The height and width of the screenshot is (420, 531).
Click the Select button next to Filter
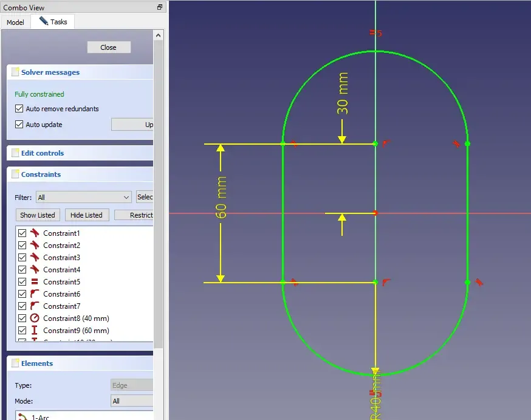[x=145, y=197]
